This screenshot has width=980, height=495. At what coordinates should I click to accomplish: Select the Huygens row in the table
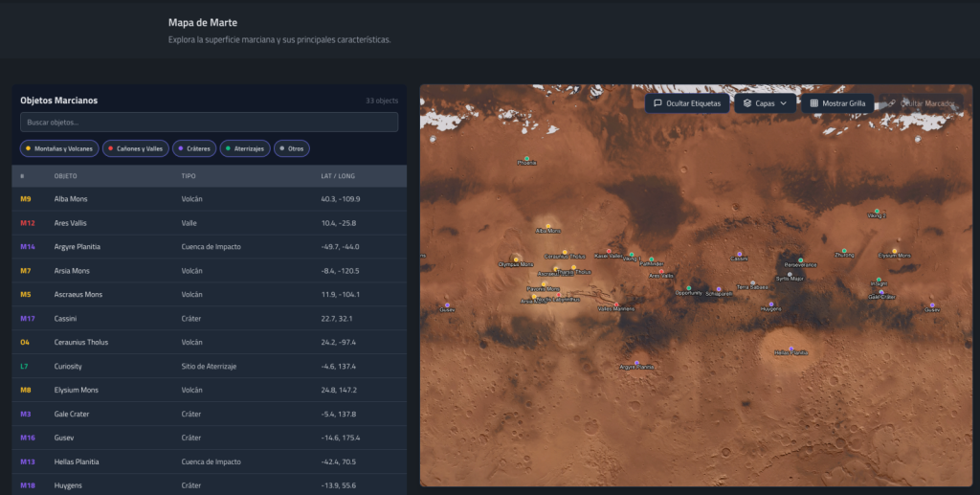coord(209,485)
